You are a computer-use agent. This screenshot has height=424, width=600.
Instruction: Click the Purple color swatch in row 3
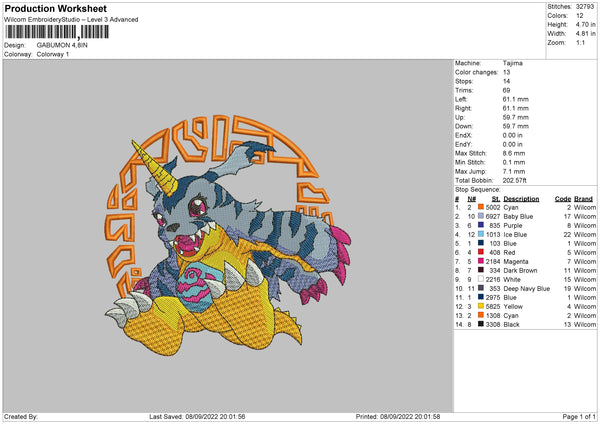click(x=481, y=225)
